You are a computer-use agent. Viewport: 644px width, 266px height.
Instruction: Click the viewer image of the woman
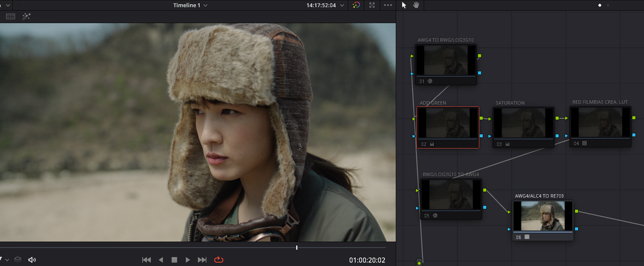tap(197, 132)
